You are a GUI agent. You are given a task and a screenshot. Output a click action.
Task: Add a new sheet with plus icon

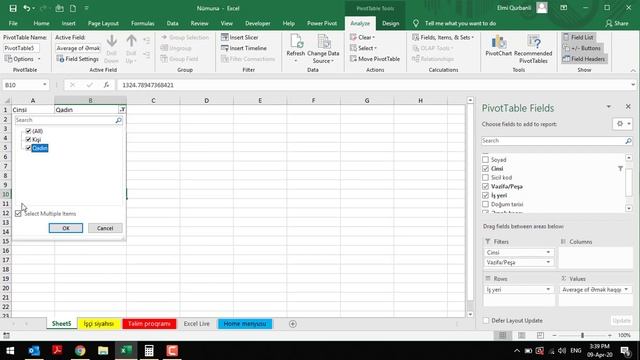(x=293, y=324)
